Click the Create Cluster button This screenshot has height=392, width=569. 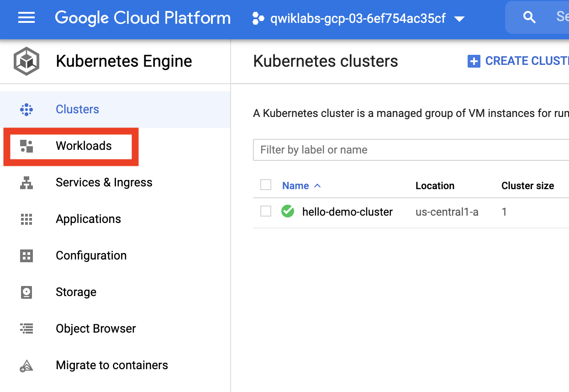518,61
